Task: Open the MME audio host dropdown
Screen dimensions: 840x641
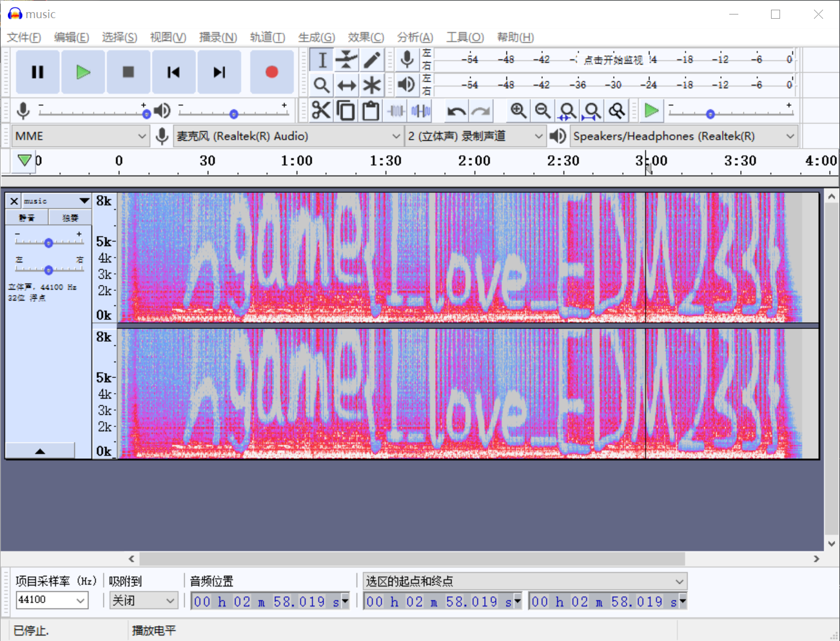Action: coord(80,136)
